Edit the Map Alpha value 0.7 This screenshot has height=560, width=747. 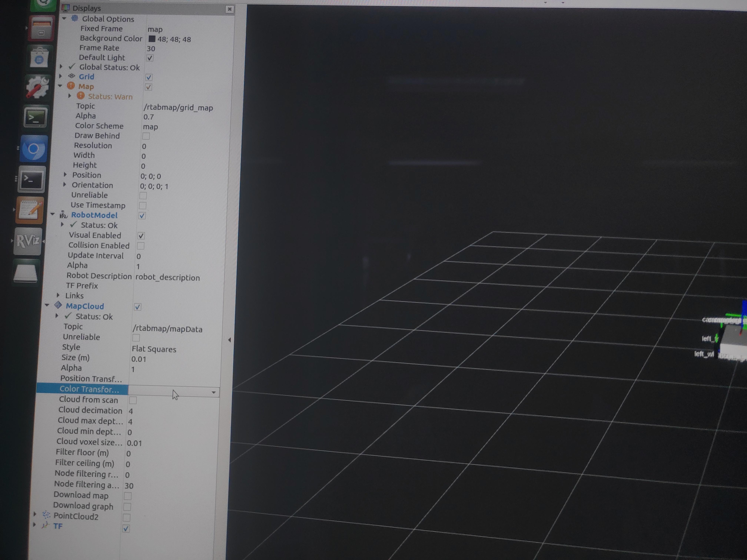pyautogui.click(x=149, y=117)
